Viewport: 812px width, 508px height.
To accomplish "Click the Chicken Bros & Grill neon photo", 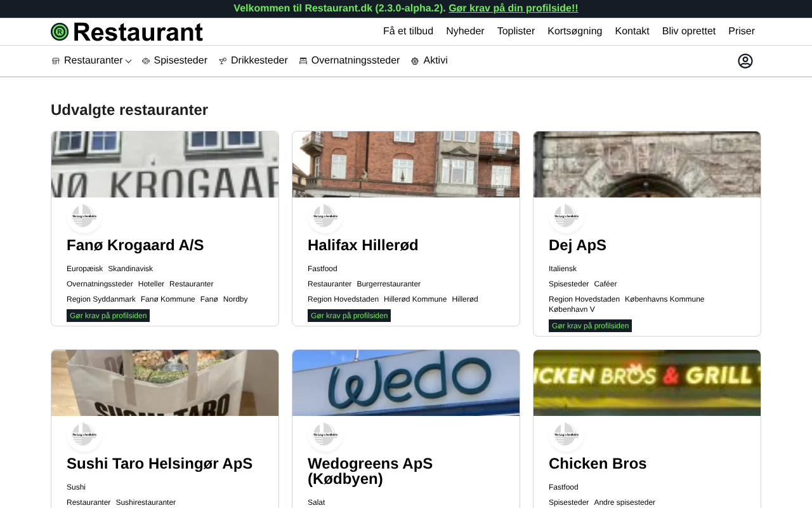I will point(647,383).
